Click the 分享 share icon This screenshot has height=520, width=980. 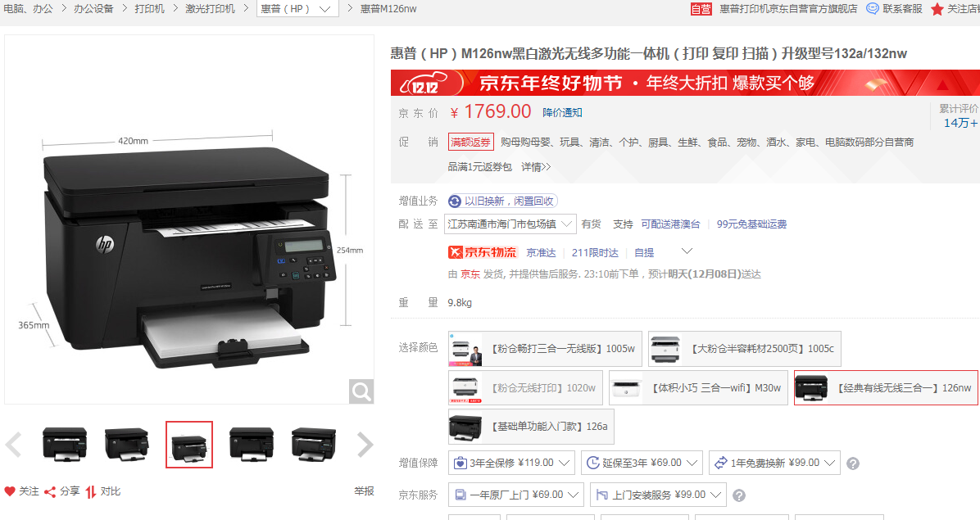click(x=50, y=492)
